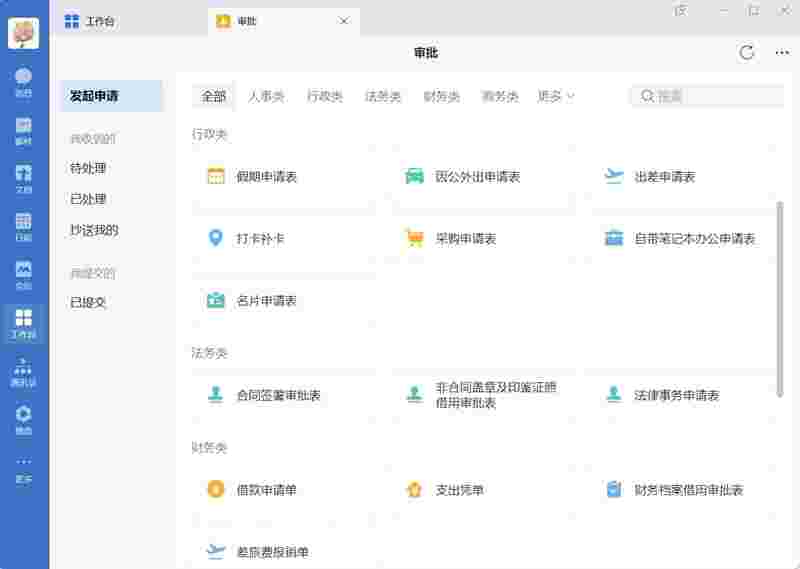The width and height of the screenshot is (800, 569).
Task: Click the airplane icon of 差旅费报销单
Action: (x=216, y=551)
